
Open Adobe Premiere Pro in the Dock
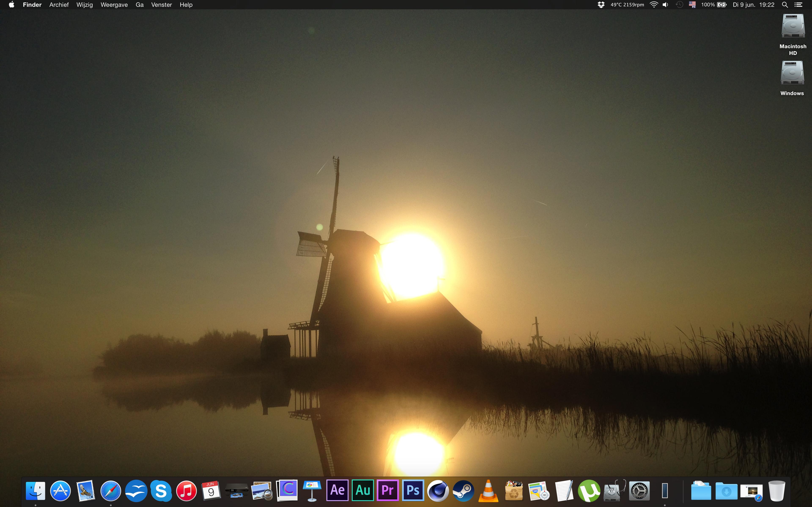(388, 491)
